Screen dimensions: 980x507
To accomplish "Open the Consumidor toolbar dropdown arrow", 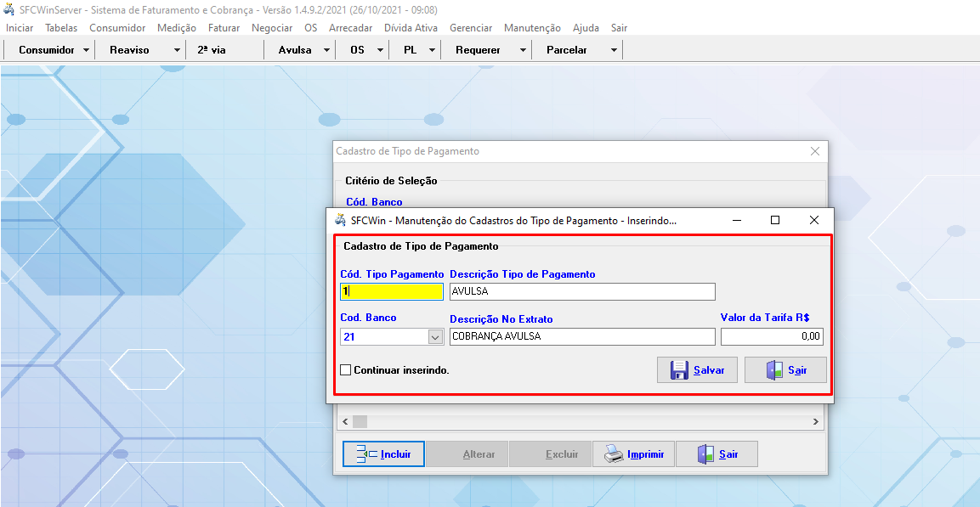I will [x=87, y=50].
